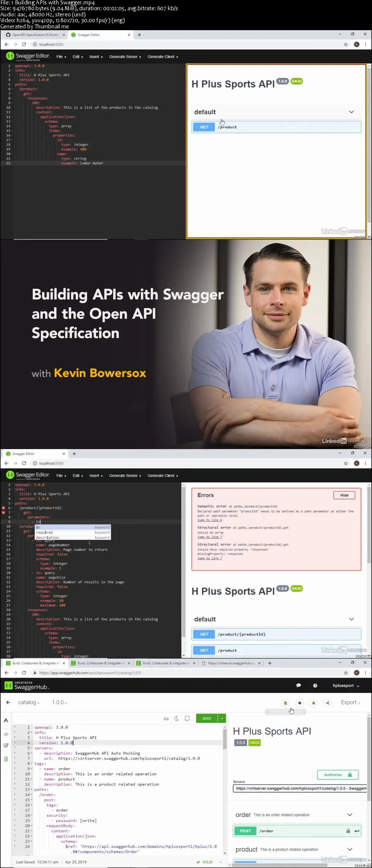Click the back arrow beside catalog in SwaggerHub
Screen dimensions: 372x868
tap(8, 702)
